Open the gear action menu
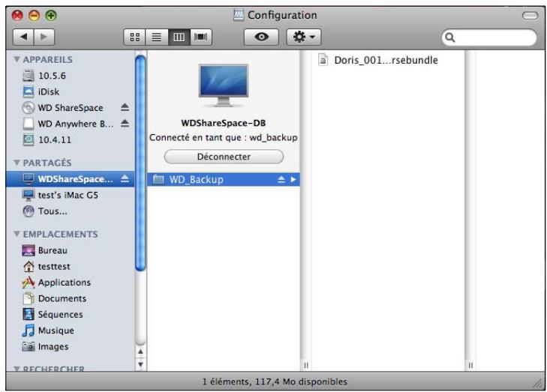Viewport: 547px width, 392px height. 303,37
